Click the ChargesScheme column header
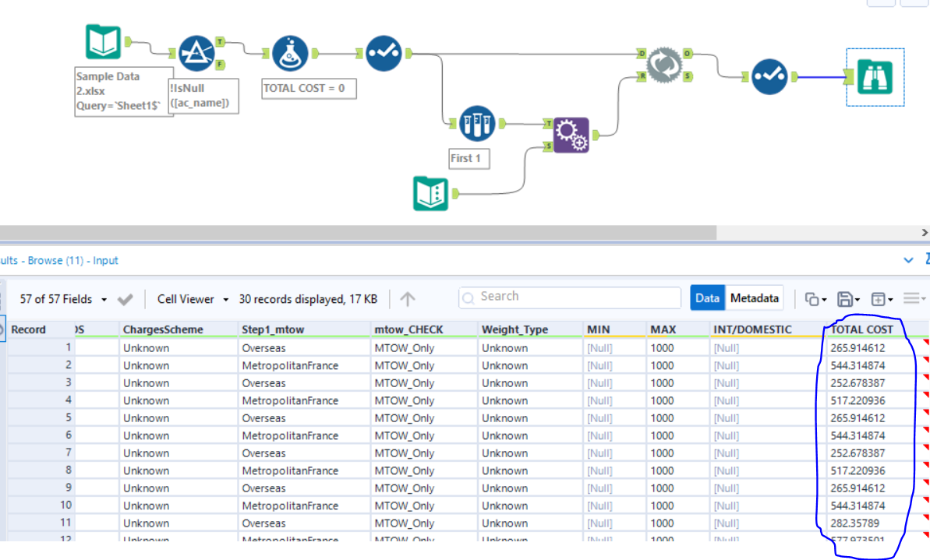This screenshot has height=560, width=930. coord(162,329)
